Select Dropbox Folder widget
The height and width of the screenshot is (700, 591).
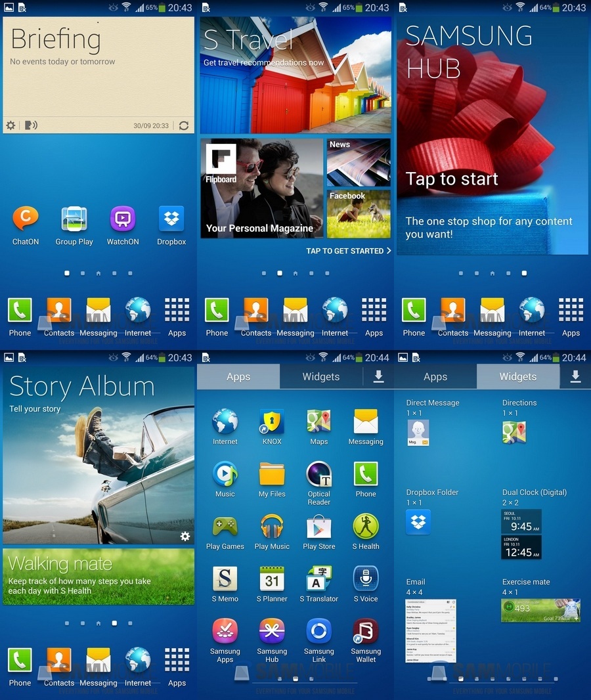pyautogui.click(x=418, y=522)
